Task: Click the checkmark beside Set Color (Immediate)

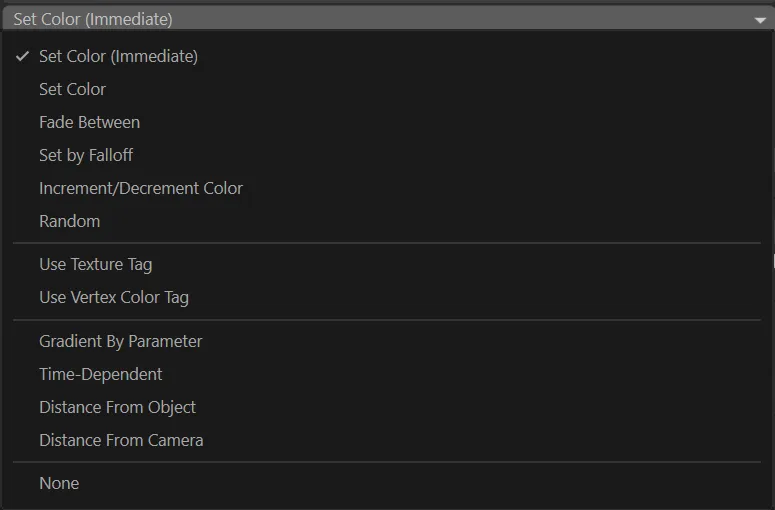Action: click(22, 57)
